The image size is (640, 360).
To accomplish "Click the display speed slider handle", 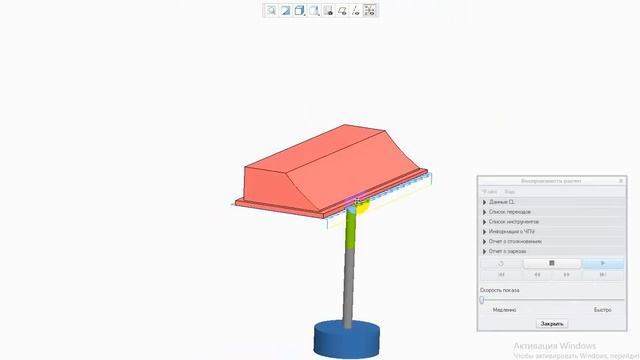I will [482, 300].
